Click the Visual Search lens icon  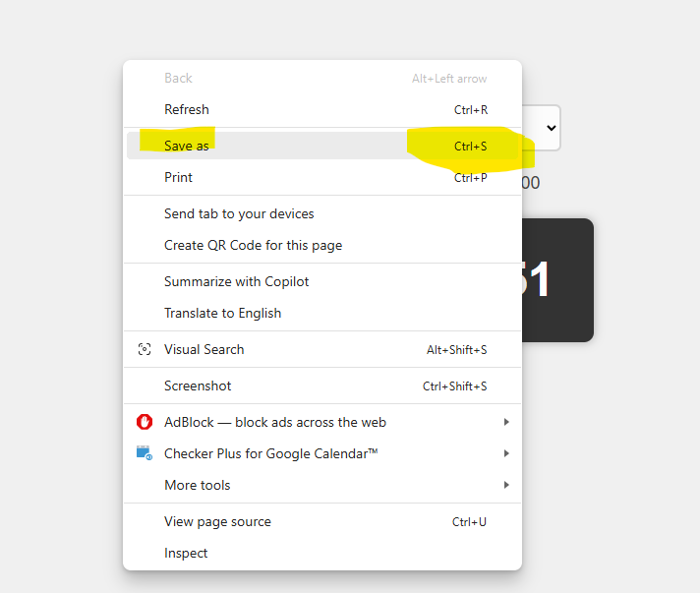pos(145,349)
